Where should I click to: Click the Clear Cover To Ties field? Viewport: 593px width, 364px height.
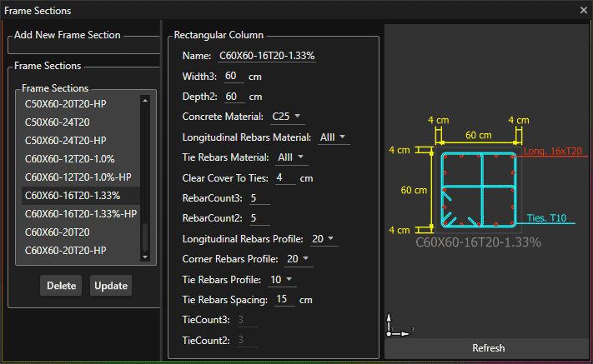pyautogui.click(x=284, y=177)
